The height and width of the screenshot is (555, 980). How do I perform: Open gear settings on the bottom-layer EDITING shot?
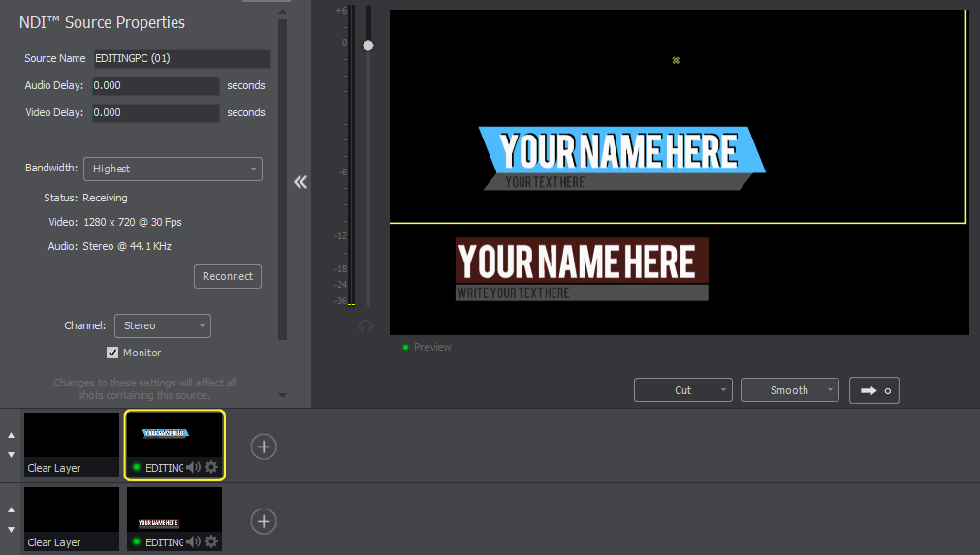211,542
